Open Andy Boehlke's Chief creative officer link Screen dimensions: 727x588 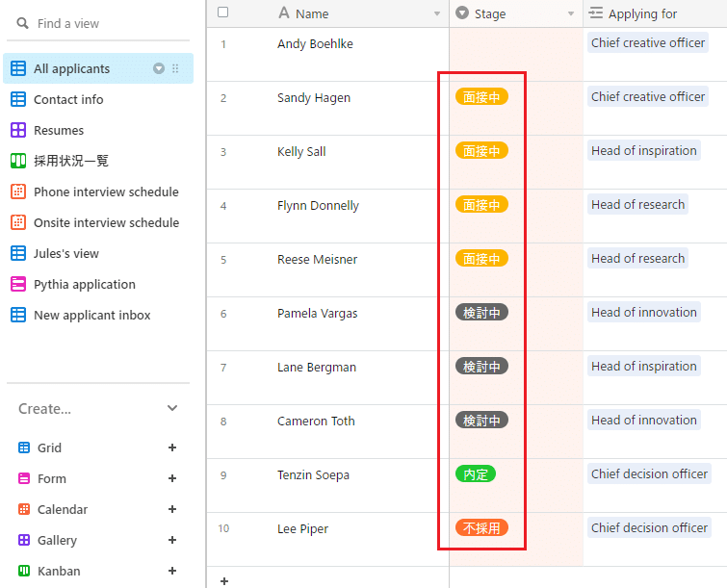tap(648, 42)
